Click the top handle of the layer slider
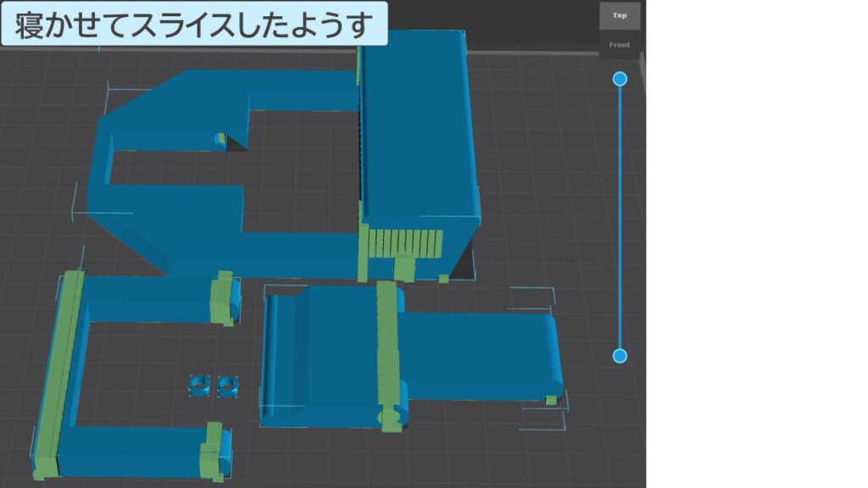 pos(620,78)
